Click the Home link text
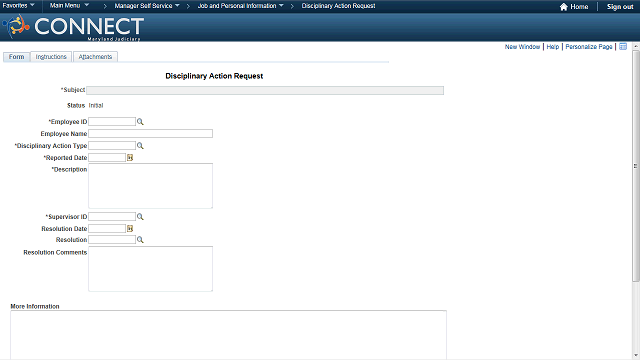This screenshot has height=360, width=640. (x=579, y=7)
